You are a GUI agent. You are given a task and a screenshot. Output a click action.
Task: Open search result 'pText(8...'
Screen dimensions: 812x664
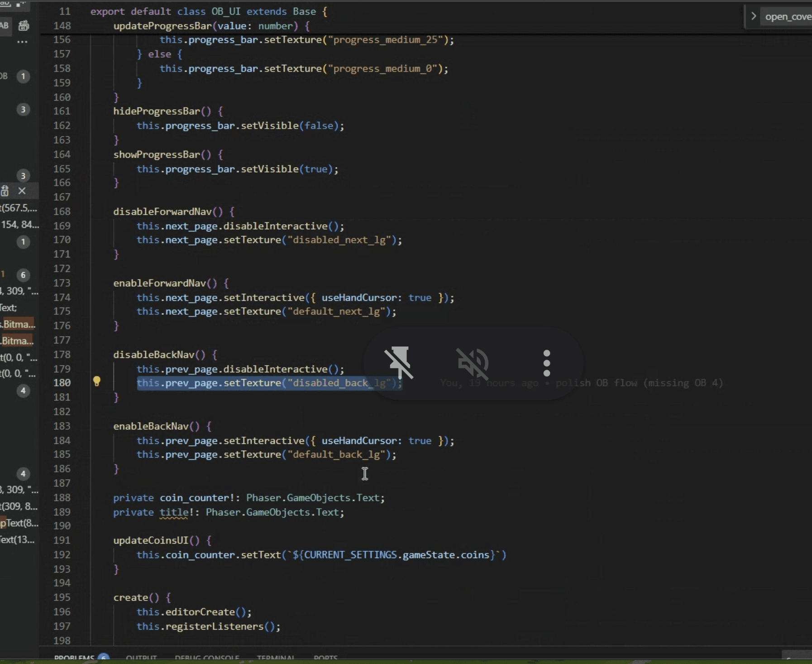point(19,523)
